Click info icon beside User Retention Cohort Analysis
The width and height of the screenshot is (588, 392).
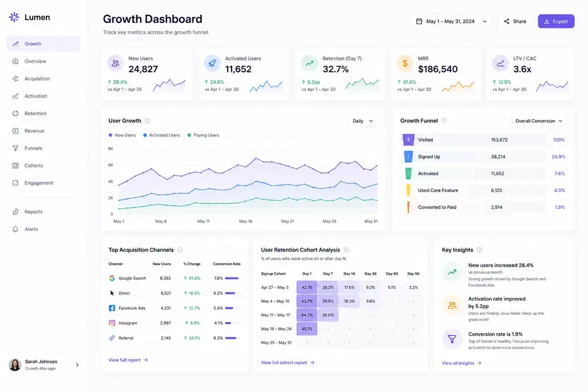point(346,250)
